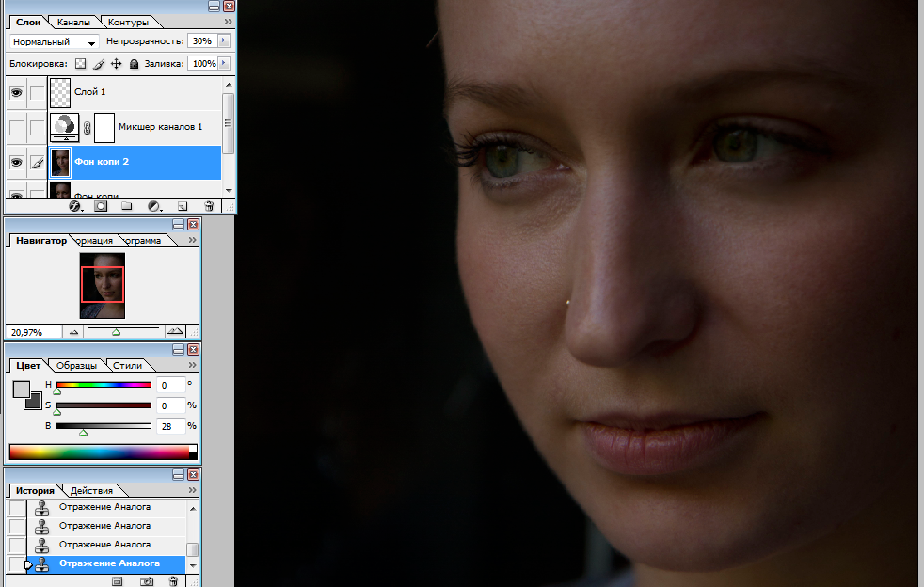Open the История panel options menu

click(x=192, y=490)
